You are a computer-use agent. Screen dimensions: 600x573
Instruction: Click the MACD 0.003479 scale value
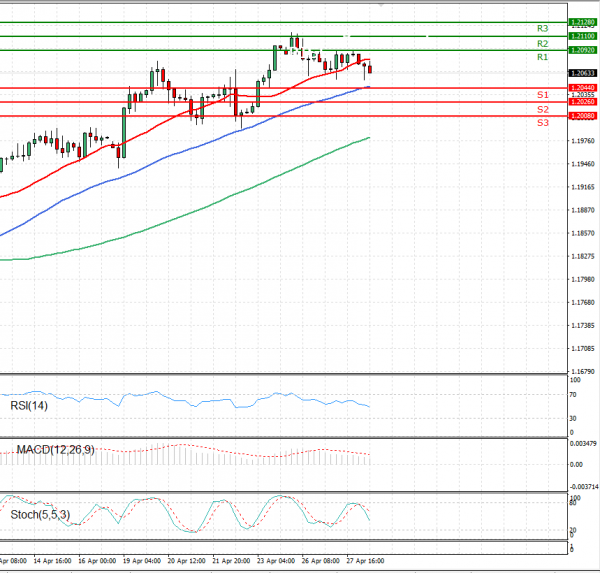point(583,444)
